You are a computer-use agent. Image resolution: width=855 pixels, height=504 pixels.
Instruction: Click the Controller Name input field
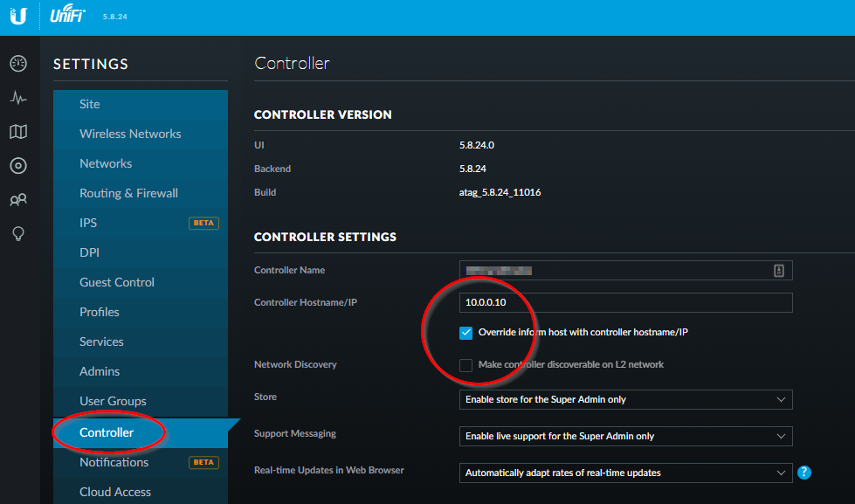[625, 271]
